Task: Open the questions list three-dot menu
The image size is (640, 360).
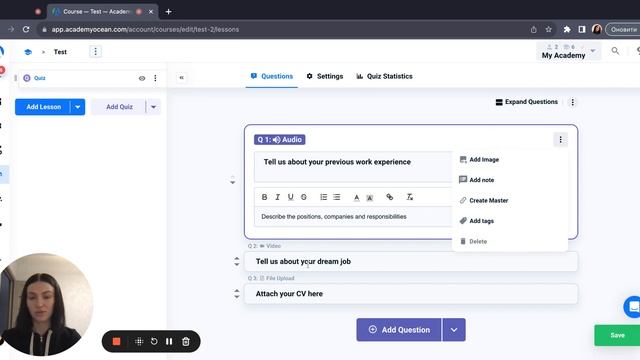Action: [572, 102]
